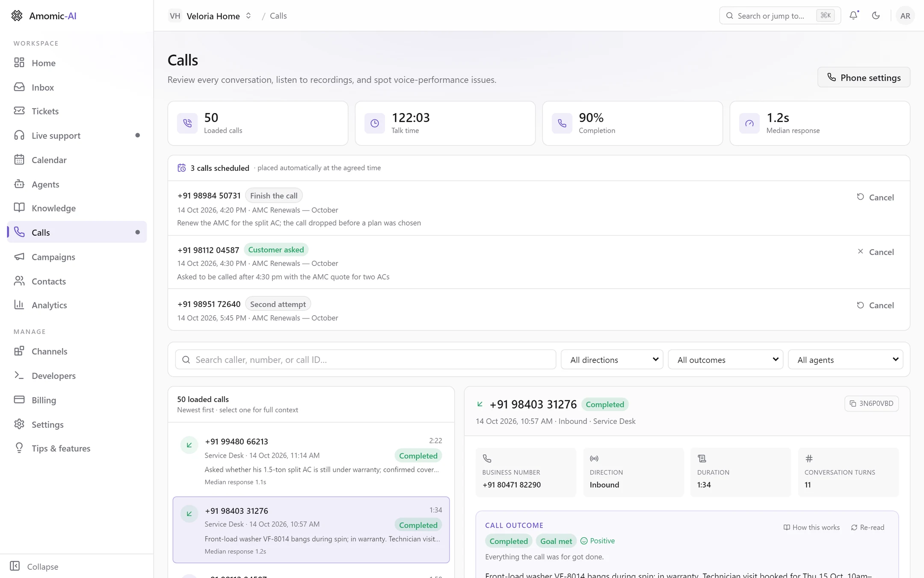Collapse the sidebar
This screenshot has height=578, width=924.
[x=34, y=566]
